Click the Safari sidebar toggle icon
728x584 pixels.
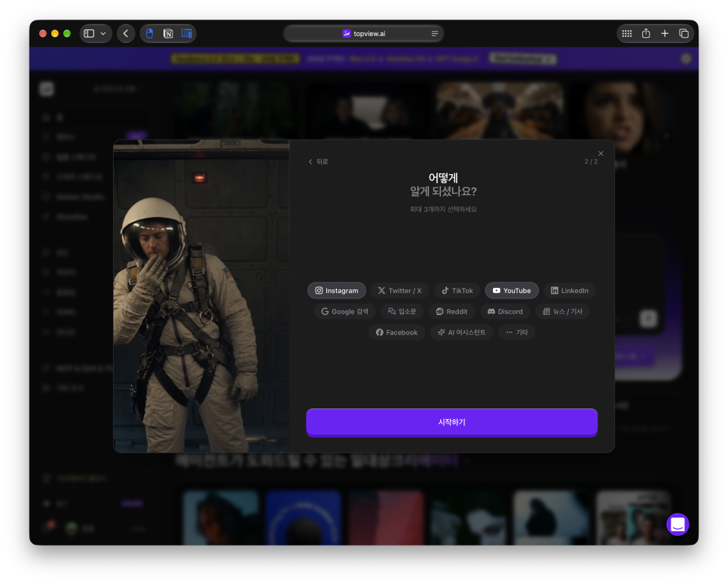coord(89,33)
